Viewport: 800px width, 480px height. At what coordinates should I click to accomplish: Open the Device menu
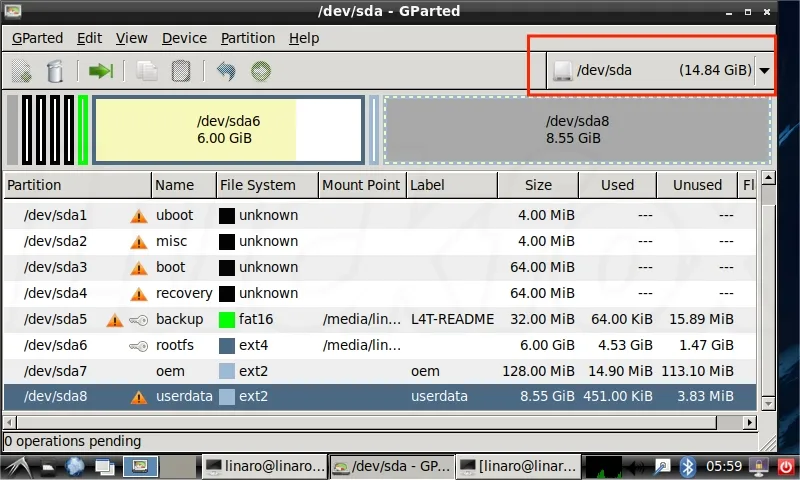pos(184,38)
